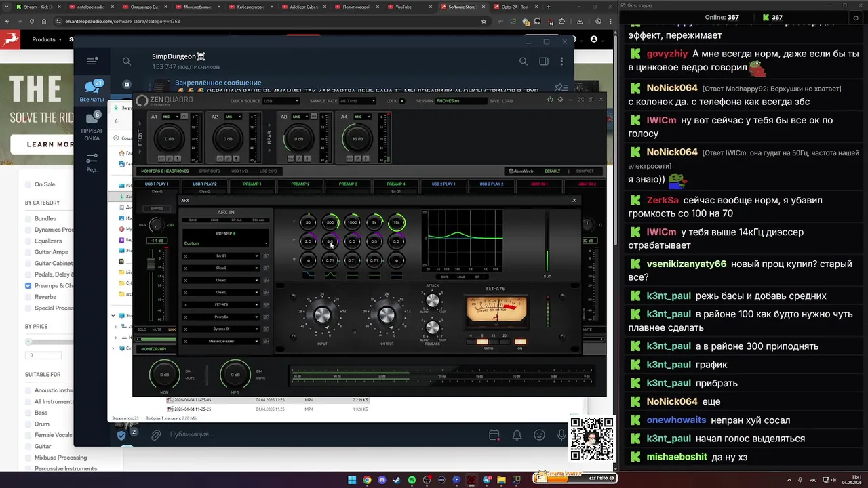Uncheck Preamps & Channel Strips category checkbox
Screen dimensions: 868x488
click(28, 285)
